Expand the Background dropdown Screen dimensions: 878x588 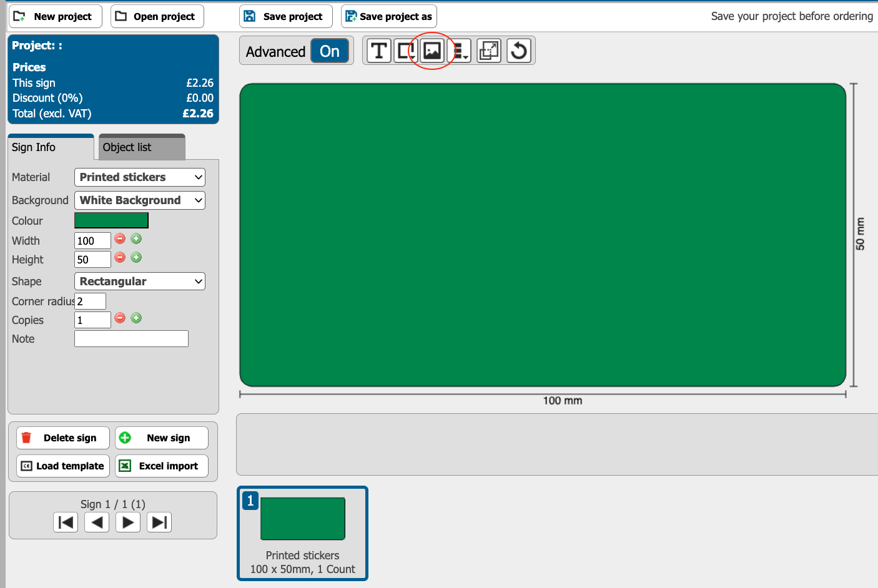(140, 200)
